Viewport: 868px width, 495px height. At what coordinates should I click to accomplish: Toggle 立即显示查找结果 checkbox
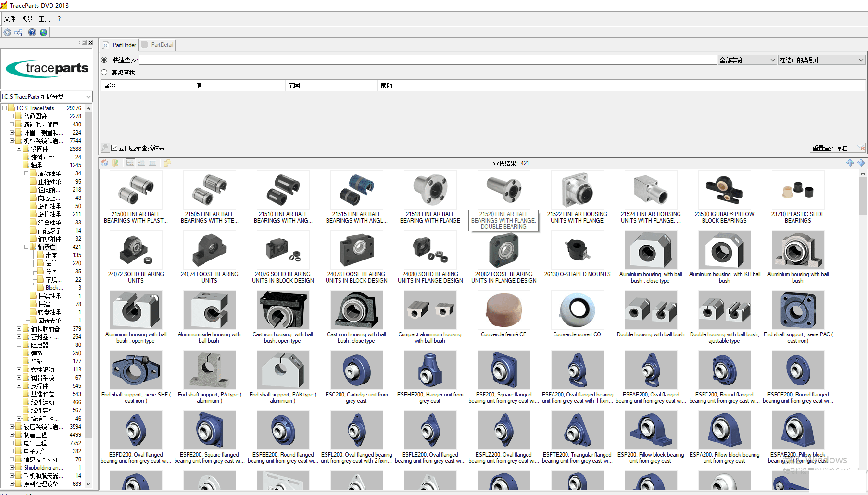click(x=114, y=148)
